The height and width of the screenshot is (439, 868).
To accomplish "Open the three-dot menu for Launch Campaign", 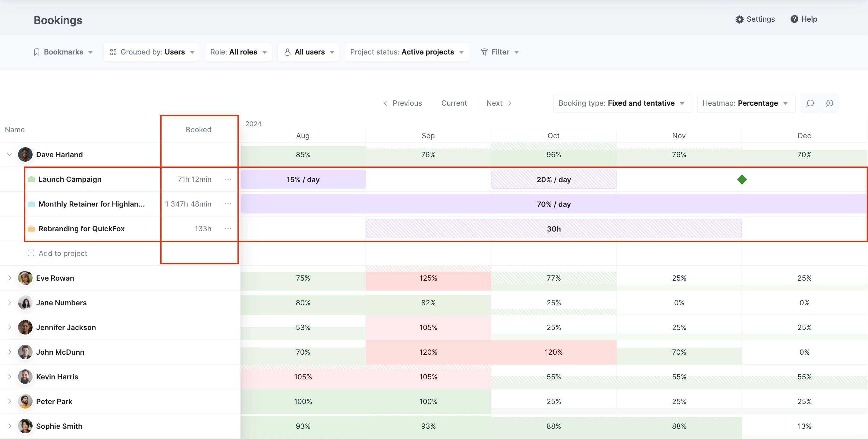I will tap(228, 179).
